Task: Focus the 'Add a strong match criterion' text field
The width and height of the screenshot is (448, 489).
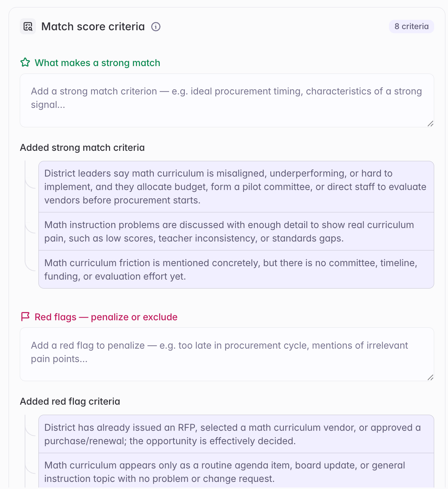Action: click(x=227, y=100)
